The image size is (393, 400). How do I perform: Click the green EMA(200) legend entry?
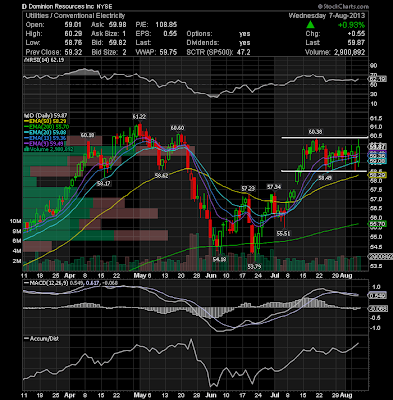pyautogui.click(x=47, y=126)
